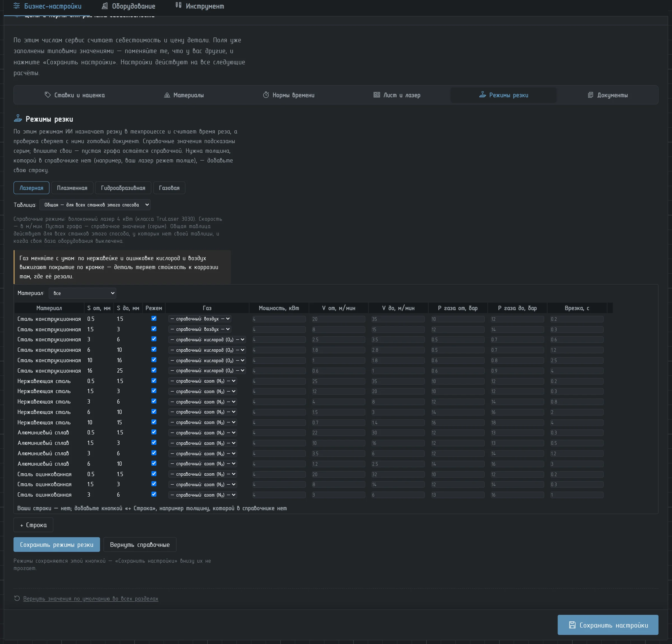Open gas dropdown for Алюминиевый сплав 0.5–1.5

click(203, 433)
